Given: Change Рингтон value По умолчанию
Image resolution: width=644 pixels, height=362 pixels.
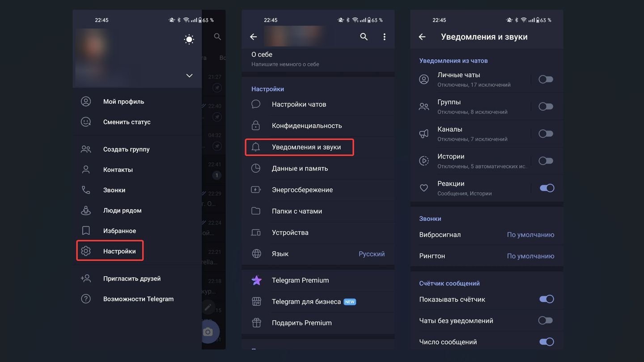Looking at the screenshot, I should [x=530, y=256].
